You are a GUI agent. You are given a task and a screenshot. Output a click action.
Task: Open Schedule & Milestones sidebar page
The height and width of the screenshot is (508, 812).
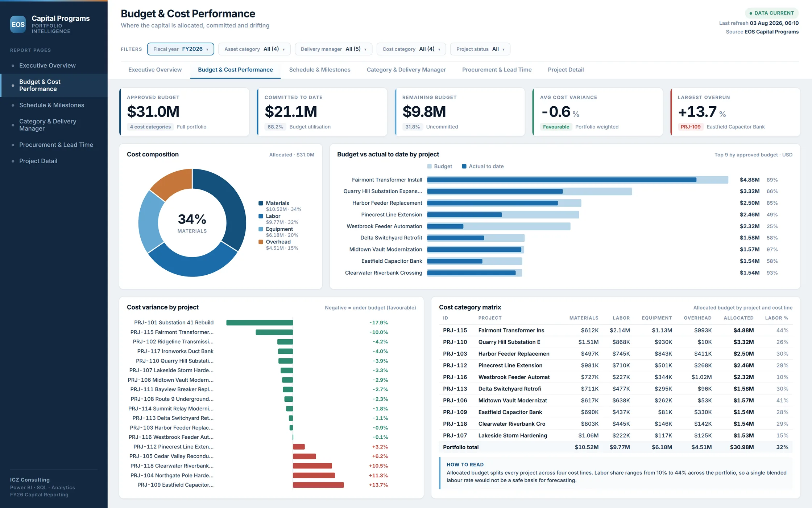tap(54, 105)
